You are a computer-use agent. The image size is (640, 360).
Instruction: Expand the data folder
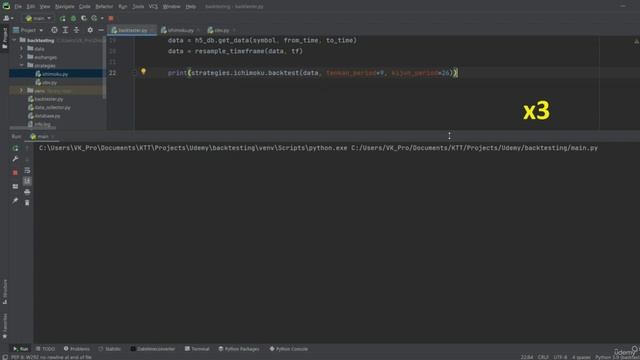(x=22, y=49)
